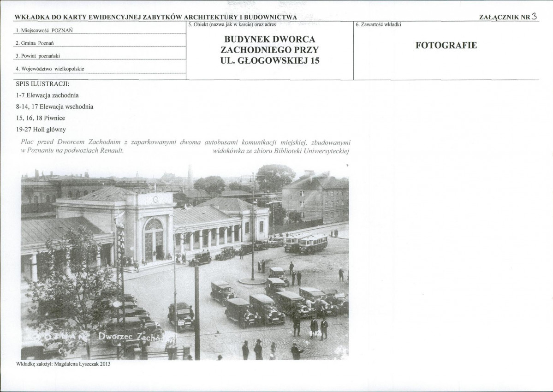Click the Powiat poznański field

pos(100,56)
